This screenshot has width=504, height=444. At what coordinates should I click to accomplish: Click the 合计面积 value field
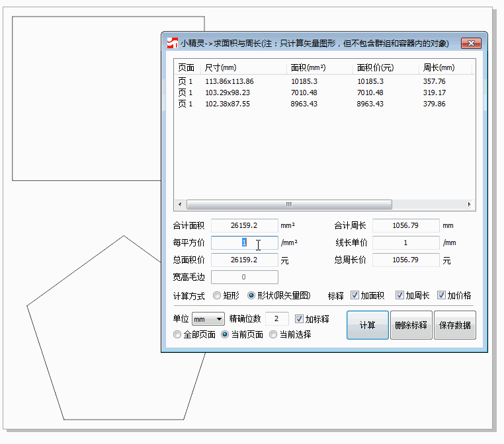click(x=245, y=225)
